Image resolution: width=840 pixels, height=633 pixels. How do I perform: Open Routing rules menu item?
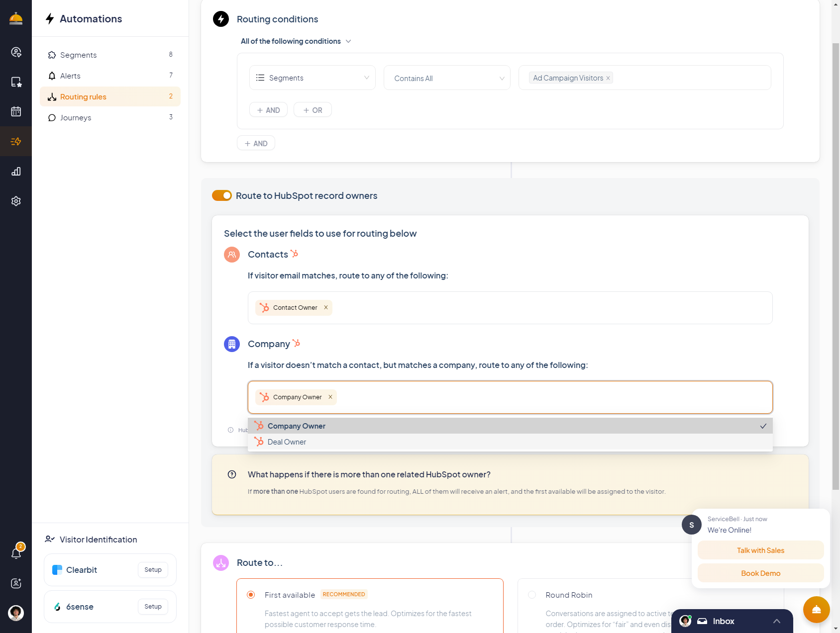(x=110, y=96)
